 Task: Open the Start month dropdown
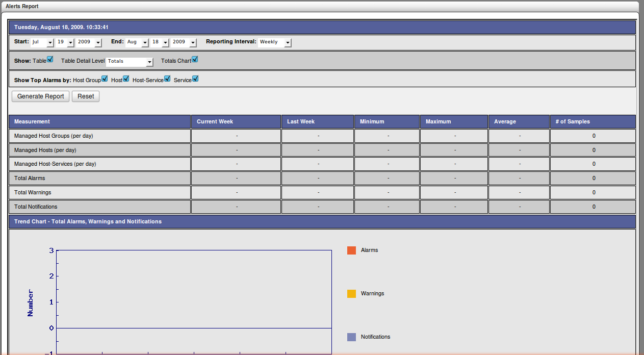coord(42,42)
